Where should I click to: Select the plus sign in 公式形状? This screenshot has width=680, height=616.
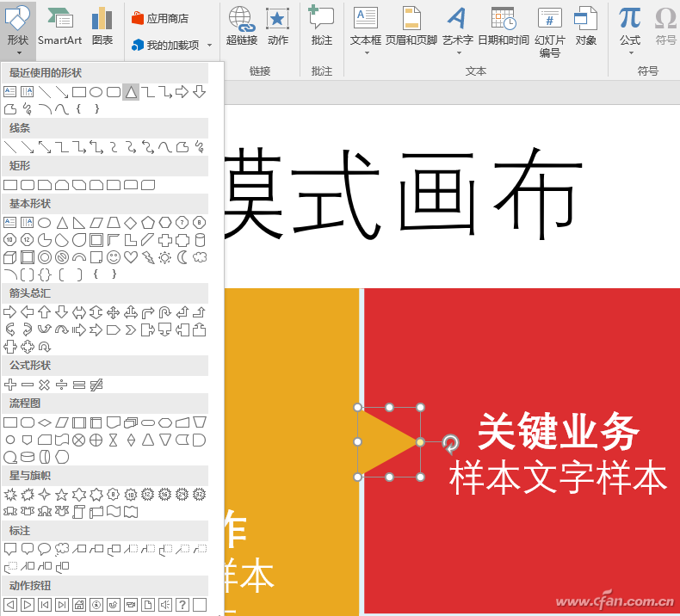point(10,385)
